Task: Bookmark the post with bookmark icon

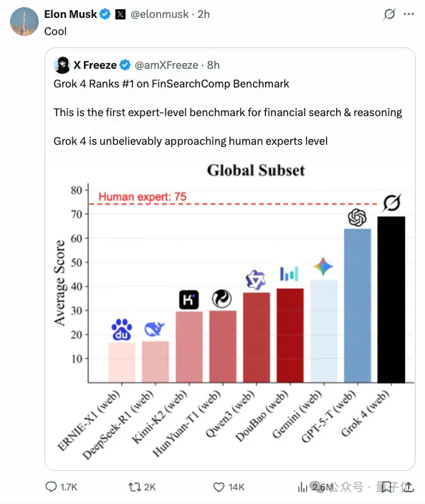Action: 387,488
